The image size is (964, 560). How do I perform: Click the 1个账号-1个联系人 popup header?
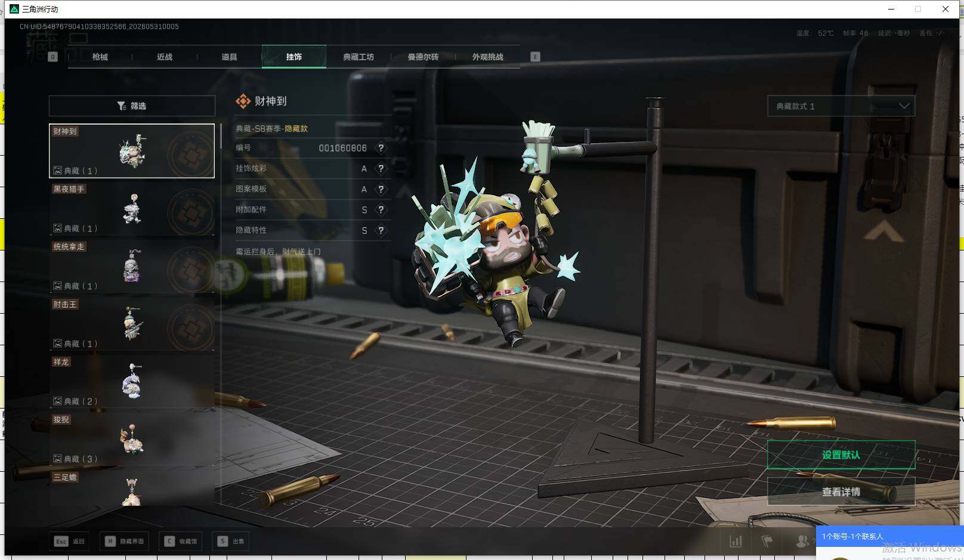click(890, 536)
